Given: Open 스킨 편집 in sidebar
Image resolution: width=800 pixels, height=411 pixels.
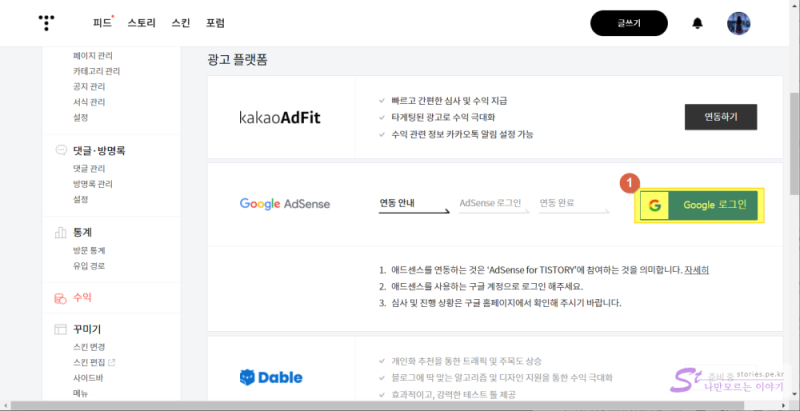Looking at the screenshot, I should coord(89,363).
